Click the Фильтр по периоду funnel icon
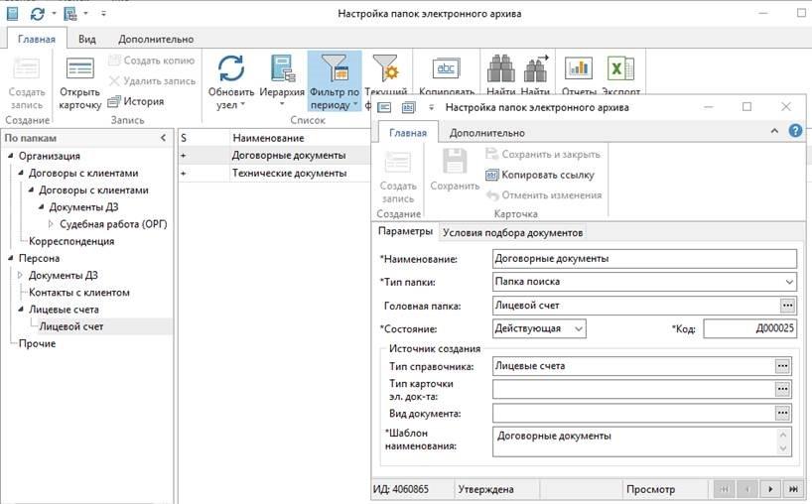Image resolution: width=812 pixels, height=504 pixels. 335,69
